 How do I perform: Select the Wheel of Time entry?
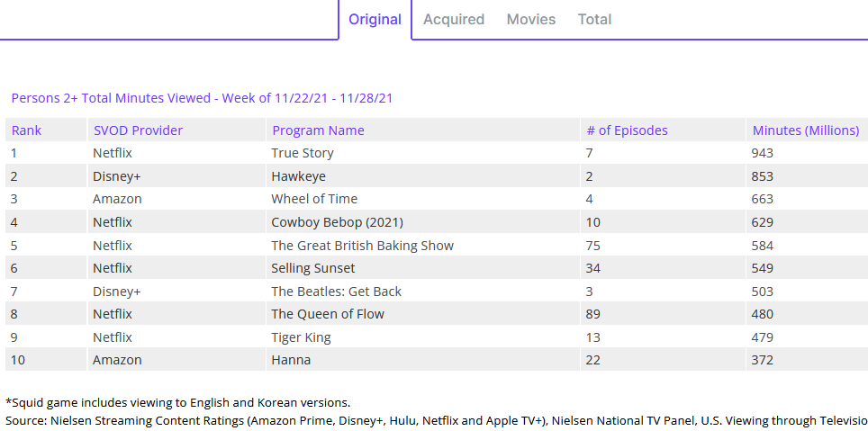point(314,199)
